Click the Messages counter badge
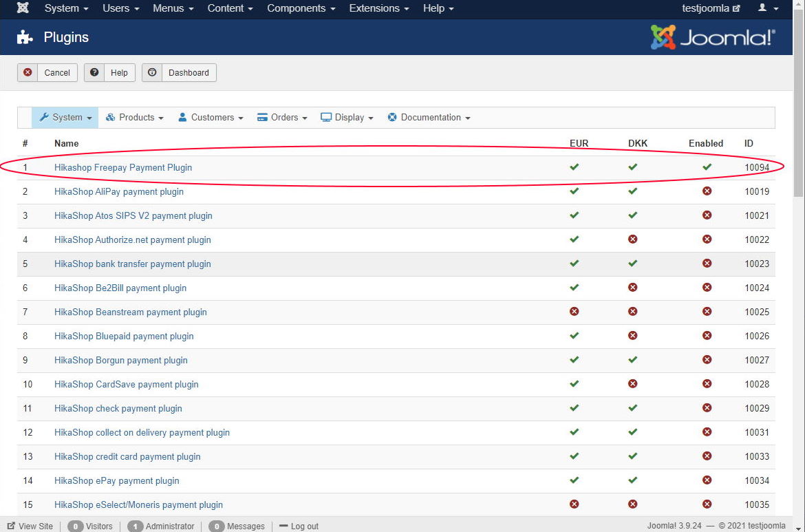 (x=217, y=526)
